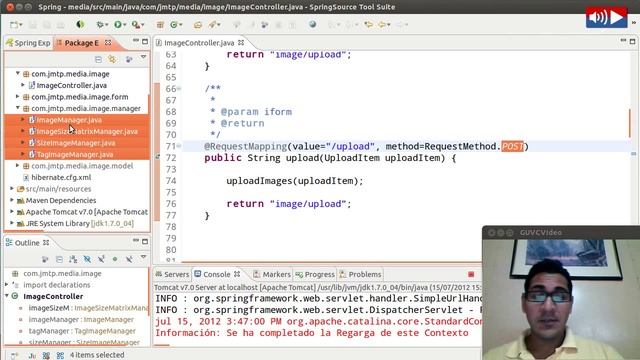Toggle Hide Non-Public Members green dot
This screenshot has width=640, height=360.
tap(115, 259)
